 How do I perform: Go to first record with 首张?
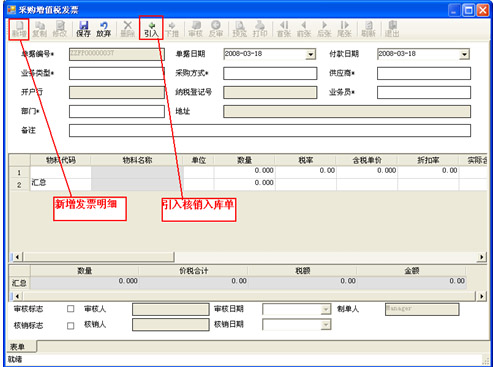(284, 29)
